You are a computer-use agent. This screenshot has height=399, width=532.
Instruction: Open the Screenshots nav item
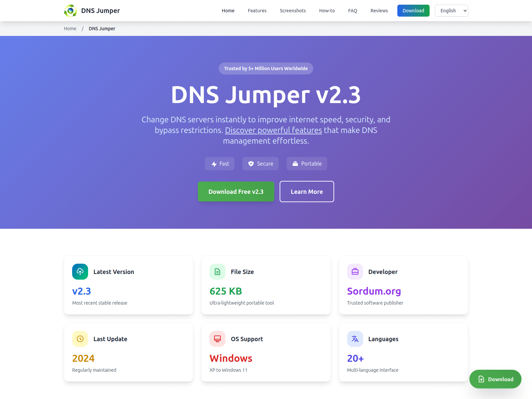293,11
